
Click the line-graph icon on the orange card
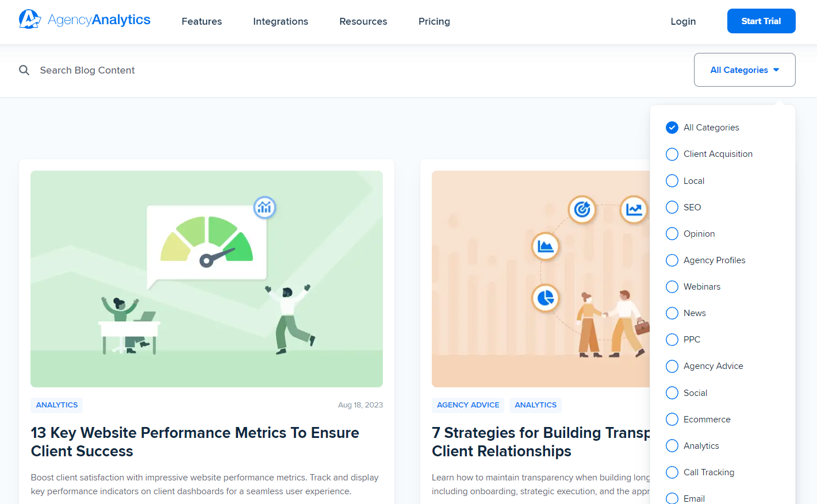[x=634, y=210]
